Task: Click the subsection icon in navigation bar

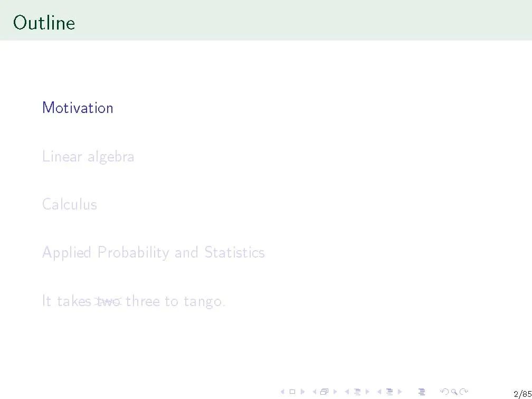Action: [x=356, y=392]
